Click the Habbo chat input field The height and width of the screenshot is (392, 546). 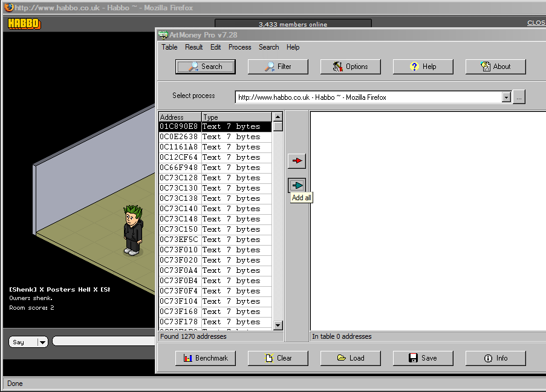[x=104, y=341]
